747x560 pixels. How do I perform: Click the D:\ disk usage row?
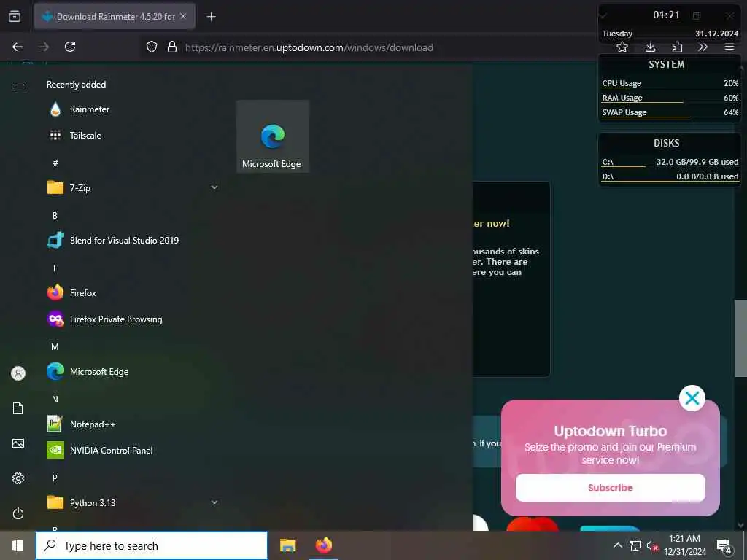coord(670,176)
